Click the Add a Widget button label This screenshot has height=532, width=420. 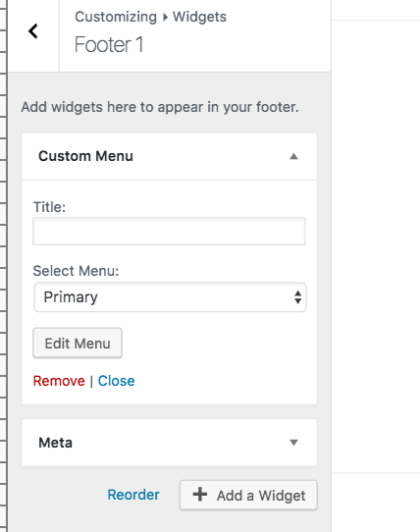(261, 496)
